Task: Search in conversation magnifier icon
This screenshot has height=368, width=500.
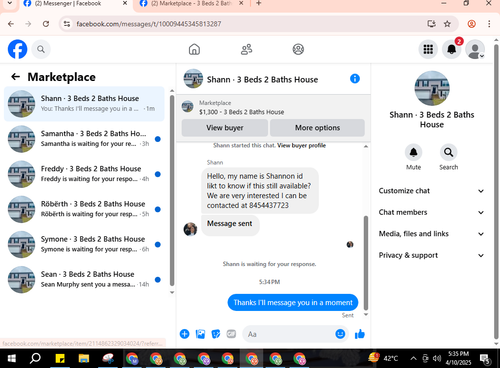Action: coord(448,153)
